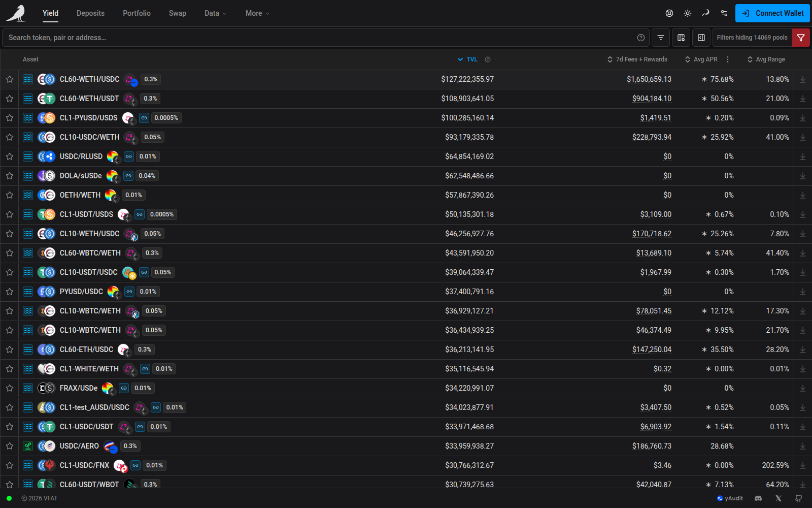Screen dimensions: 812x508
Task: Click the chain-link icon on PYUSD/USDC row
Action: coord(129,292)
